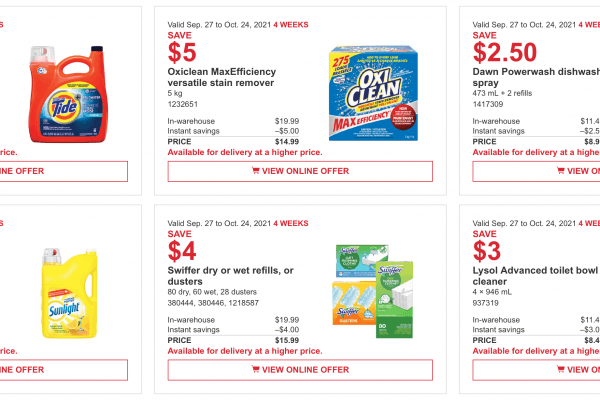The image size is (600, 400).
Task: Click Oxiclean's 'Available for delivery' notice
Action: tap(245, 152)
